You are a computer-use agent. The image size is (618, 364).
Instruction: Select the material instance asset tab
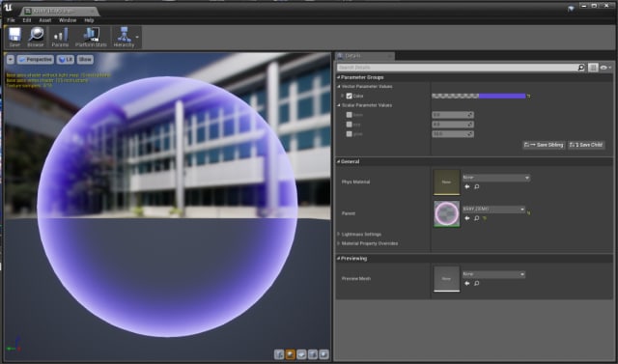(59, 12)
